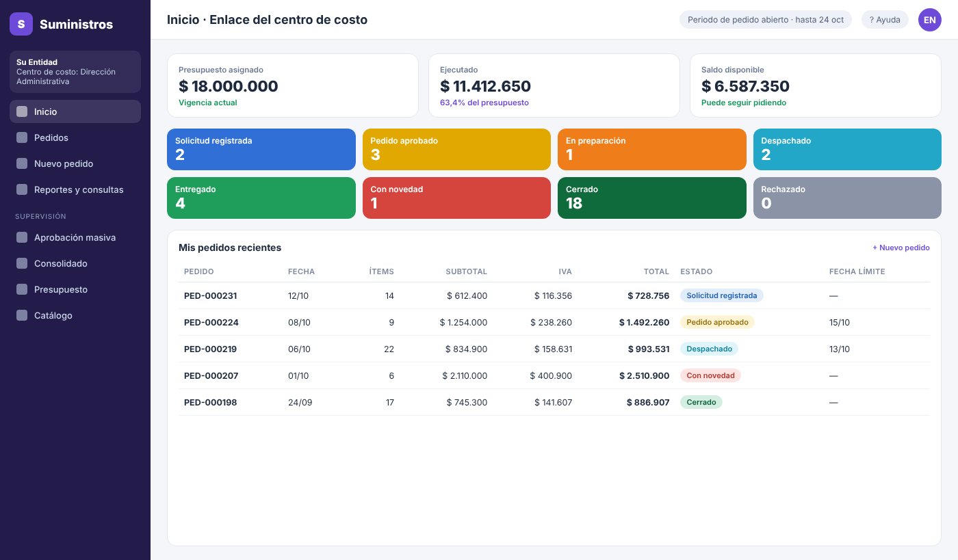Click order number PED-000207
The image size is (958, 560).
(x=211, y=375)
